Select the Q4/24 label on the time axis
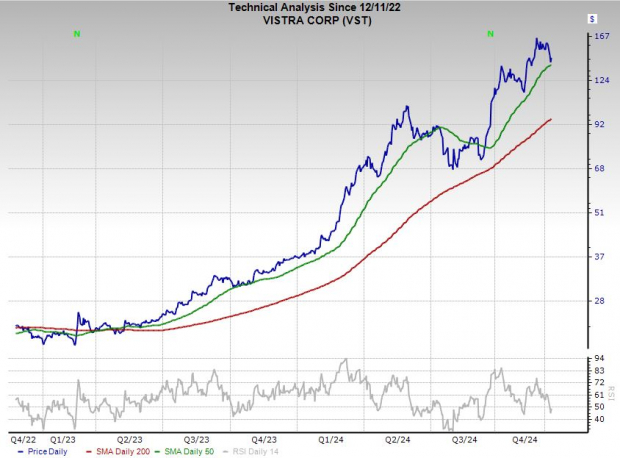This screenshot has width=620, height=458. point(525,438)
